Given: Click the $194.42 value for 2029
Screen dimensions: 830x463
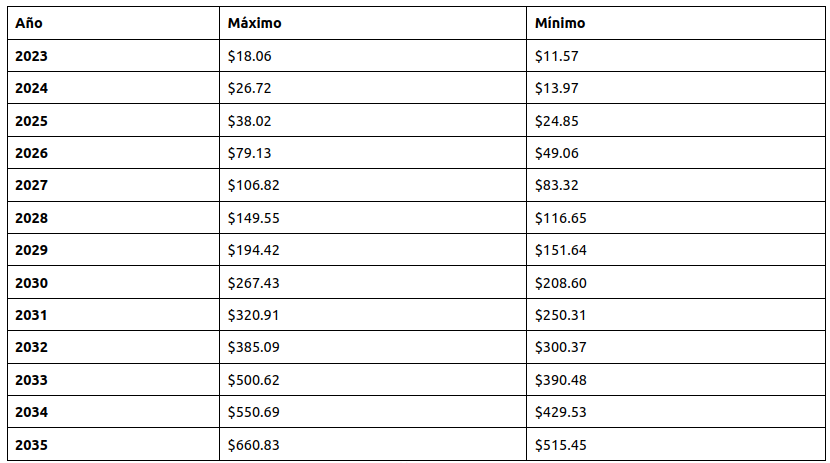Looking at the screenshot, I should tap(253, 250).
